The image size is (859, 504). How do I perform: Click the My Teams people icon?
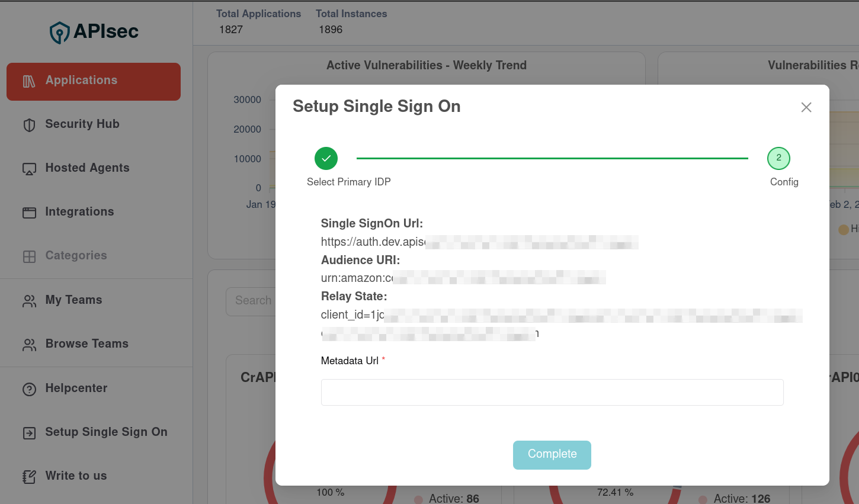[x=29, y=301]
